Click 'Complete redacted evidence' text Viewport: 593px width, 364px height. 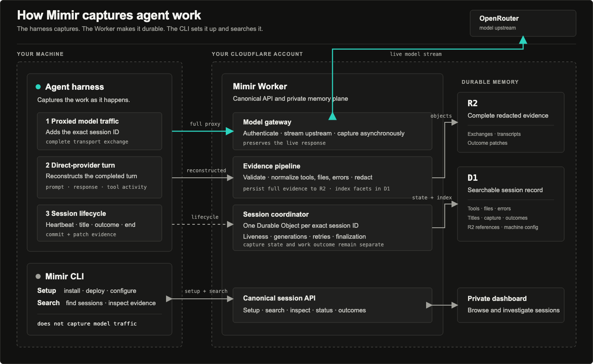(508, 116)
